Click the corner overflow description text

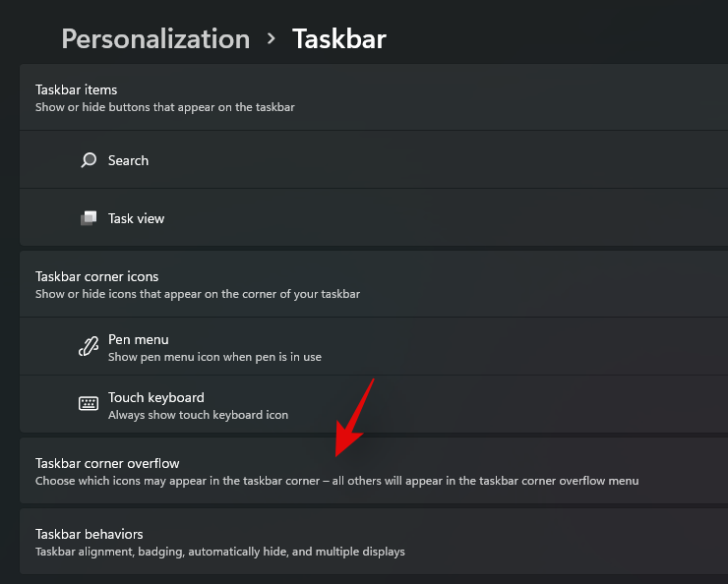click(336, 481)
